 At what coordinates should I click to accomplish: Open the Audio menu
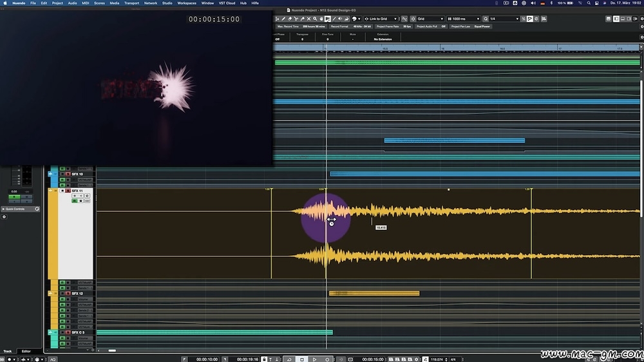point(72,3)
